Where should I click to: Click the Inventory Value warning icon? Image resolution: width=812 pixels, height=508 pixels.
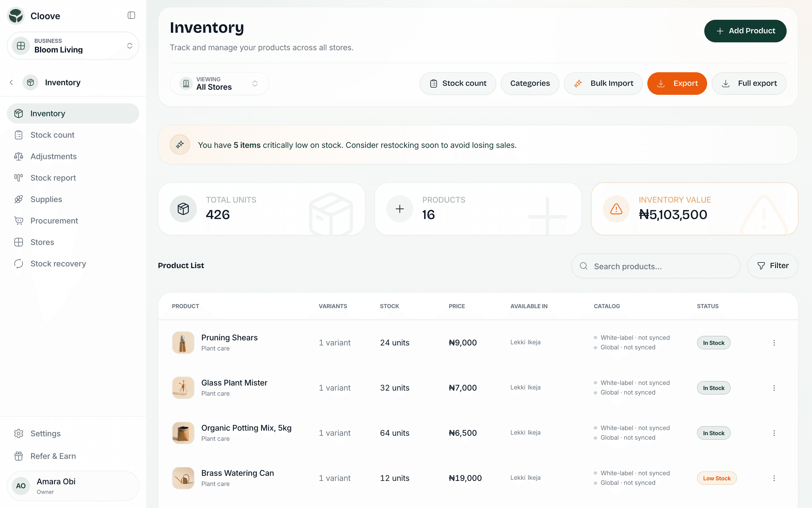[x=616, y=209]
